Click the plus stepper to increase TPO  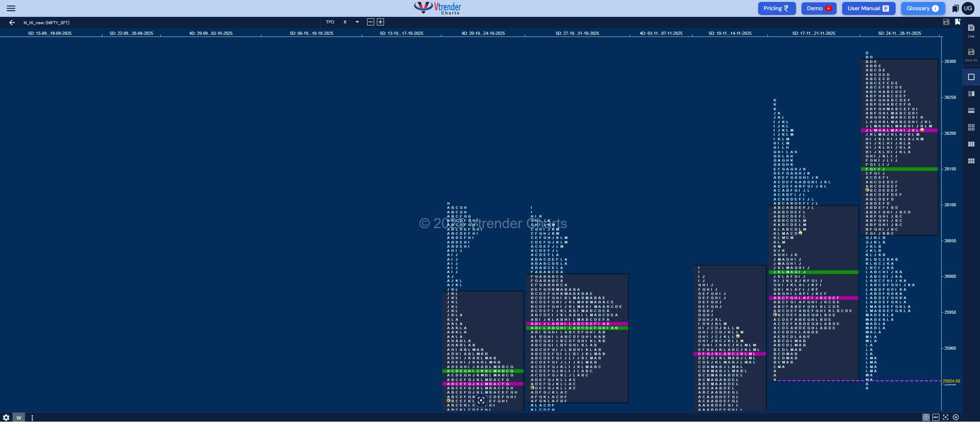tap(380, 22)
